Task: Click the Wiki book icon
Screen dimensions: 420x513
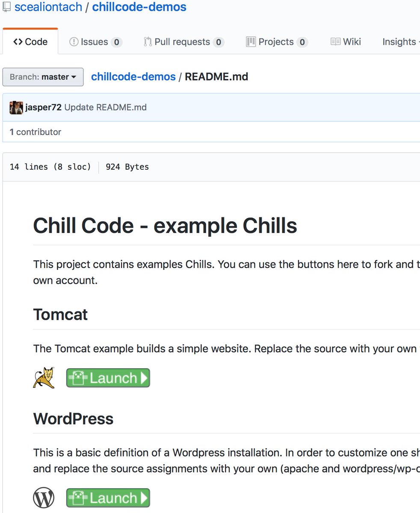Action: tap(336, 42)
